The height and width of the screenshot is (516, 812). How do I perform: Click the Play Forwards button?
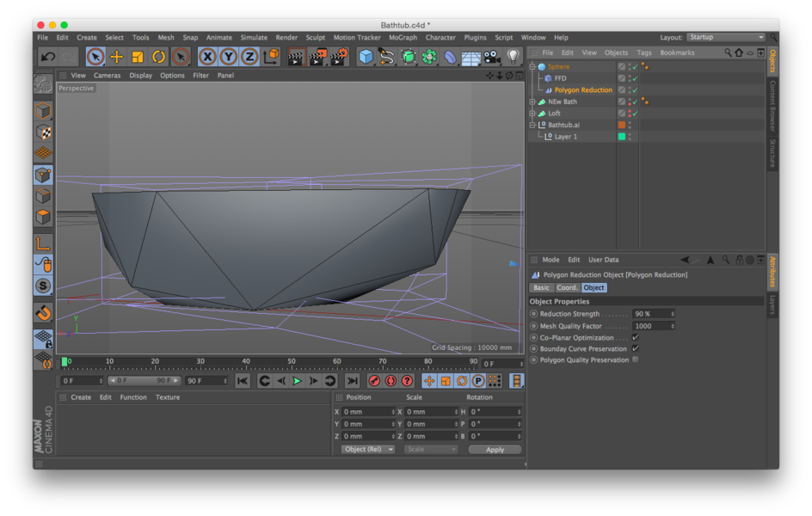pyautogui.click(x=297, y=381)
